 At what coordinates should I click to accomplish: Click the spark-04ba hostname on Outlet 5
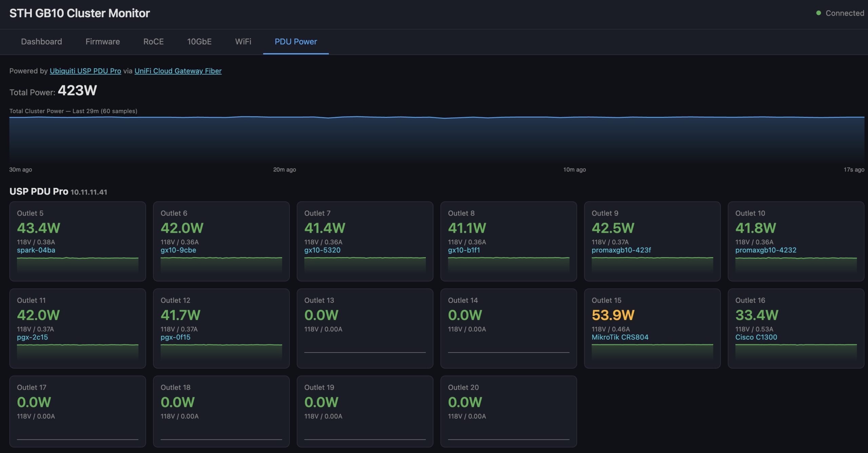(x=36, y=250)
